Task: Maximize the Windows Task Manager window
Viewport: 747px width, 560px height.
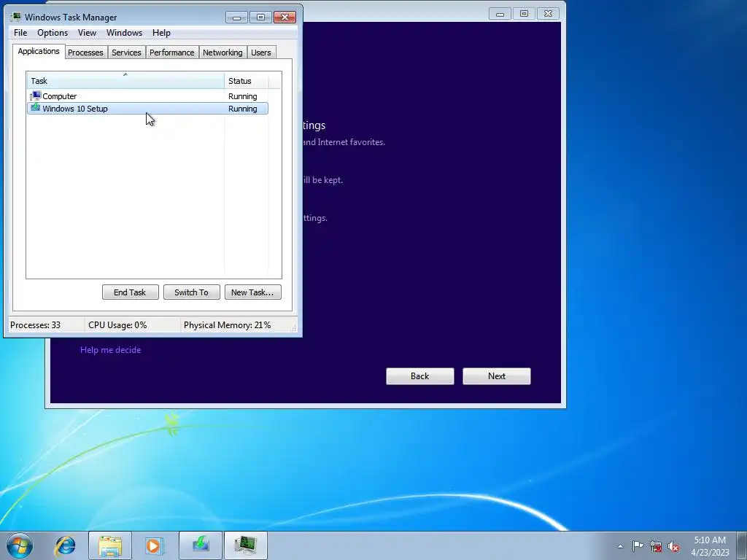Action: tap(260, 17)
